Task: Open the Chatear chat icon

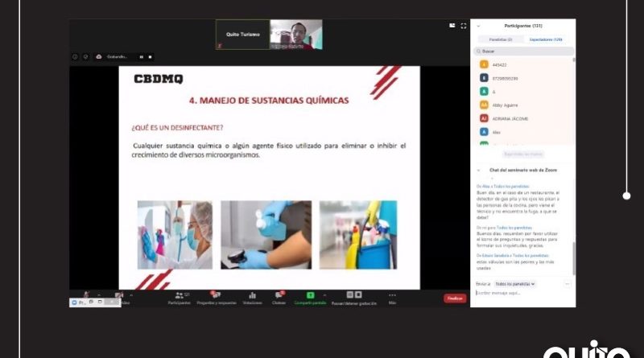Action: tap(279, 296)
